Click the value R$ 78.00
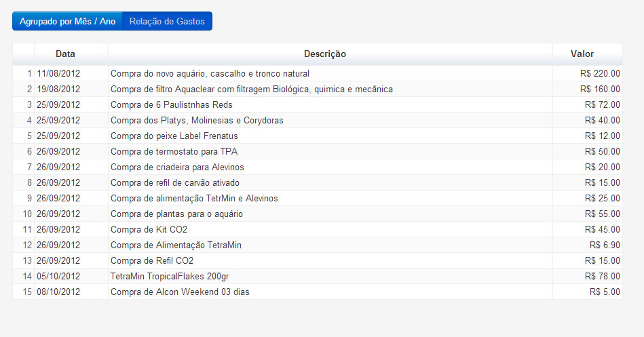Screen dimensions: 644x337 602,277
